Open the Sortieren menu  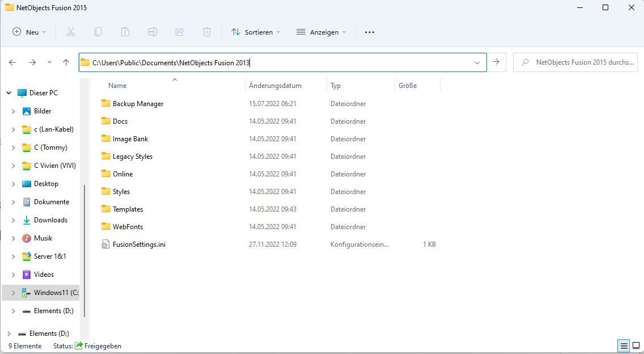pyautogui.click(x=256, y=32)
